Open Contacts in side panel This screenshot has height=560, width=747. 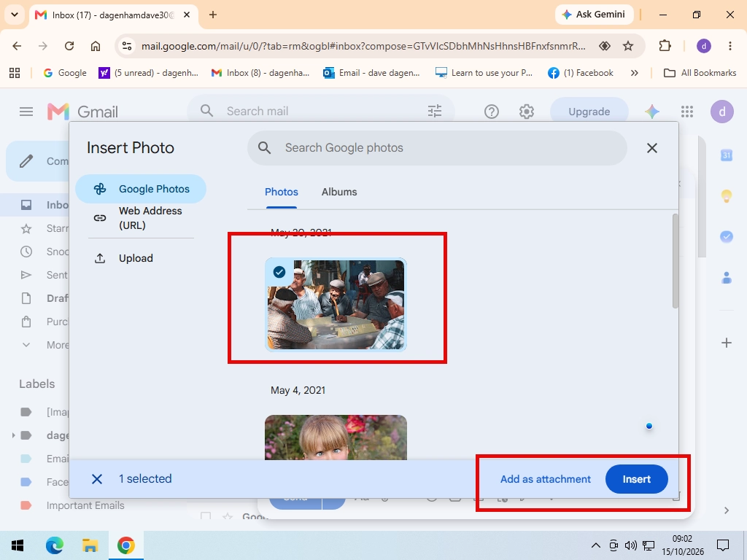pyautogui.click(x=726, y=278)
